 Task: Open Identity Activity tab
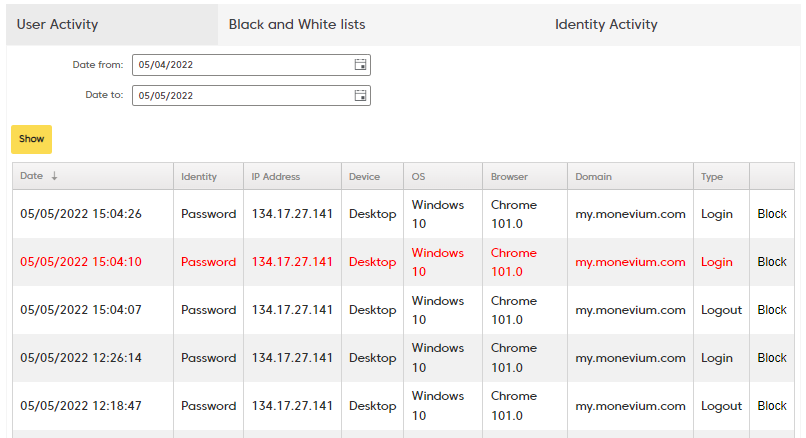pyautogui.click(x=606, y=25)
